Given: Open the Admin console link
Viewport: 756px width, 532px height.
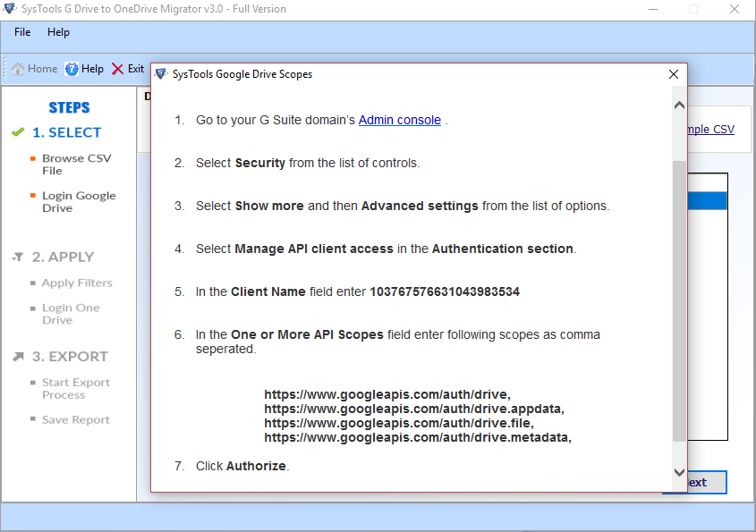Looking at the screenshot, I should pyautogui.click(x=400, y=120).
